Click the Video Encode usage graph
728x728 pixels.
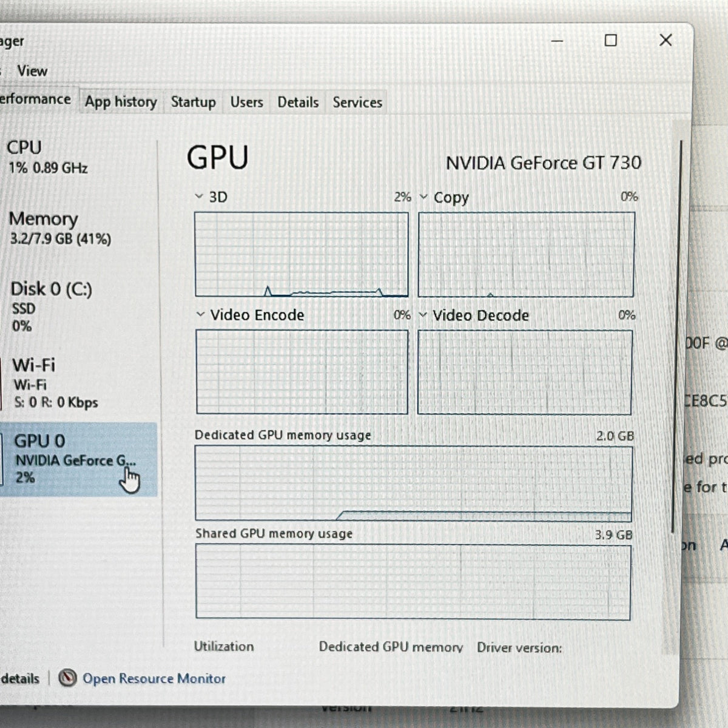(302, 372)
